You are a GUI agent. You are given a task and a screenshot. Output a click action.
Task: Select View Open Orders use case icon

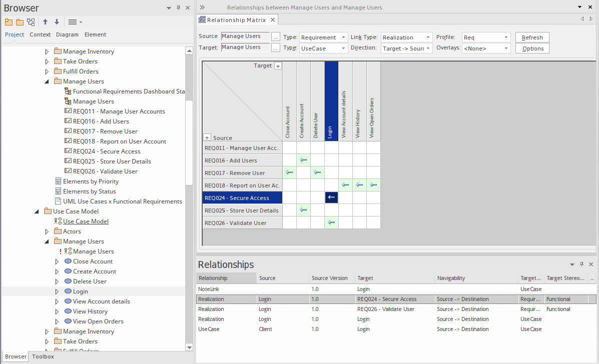(x=68, y=321)
